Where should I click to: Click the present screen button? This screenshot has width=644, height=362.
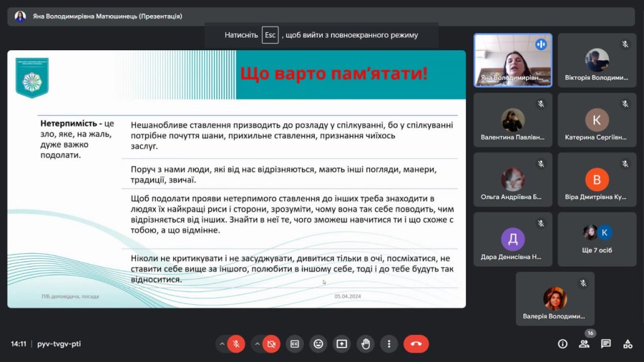click(341, 344)
